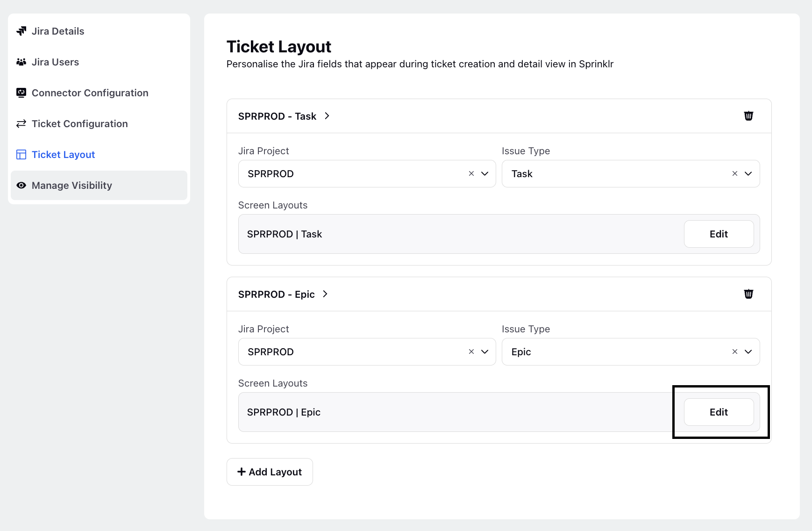Click the Manage Visibility eye icon

[21, 186]
